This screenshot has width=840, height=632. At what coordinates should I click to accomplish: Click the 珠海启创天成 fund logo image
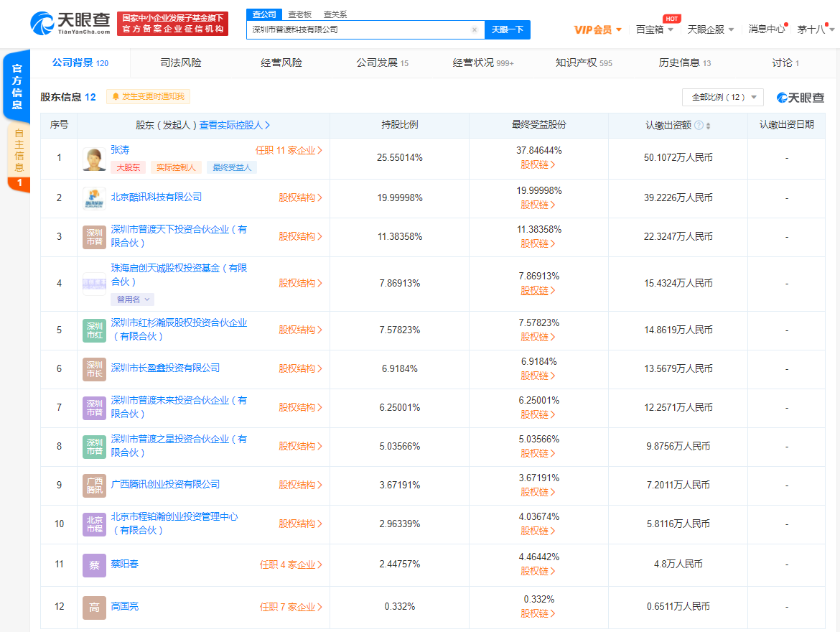pyautogui.click(x=93, y=283)
